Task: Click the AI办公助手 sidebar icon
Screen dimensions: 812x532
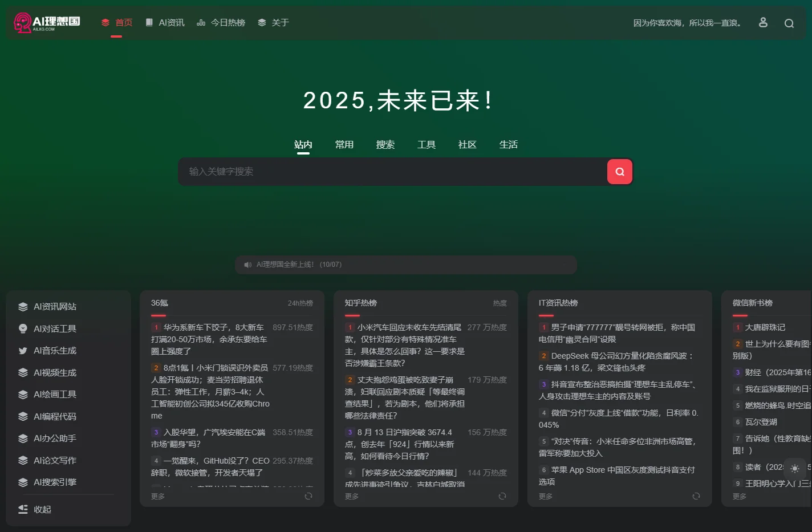Action: 23,438
